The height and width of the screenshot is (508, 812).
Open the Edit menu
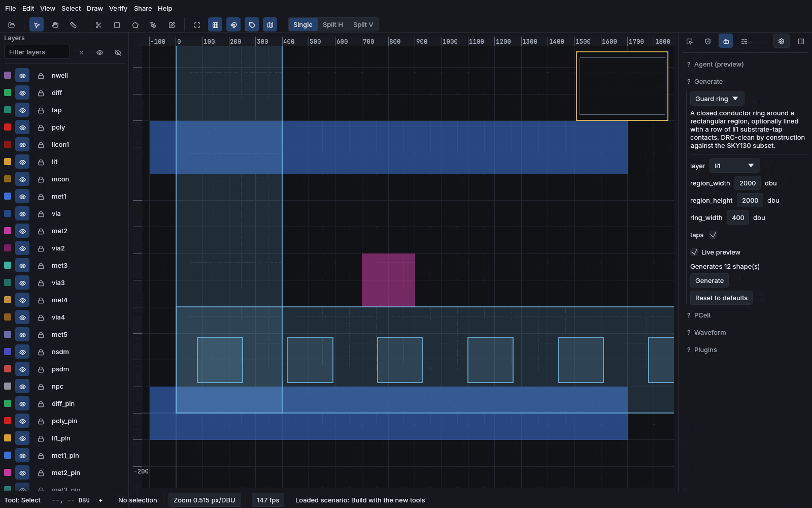tap(28, 9)
